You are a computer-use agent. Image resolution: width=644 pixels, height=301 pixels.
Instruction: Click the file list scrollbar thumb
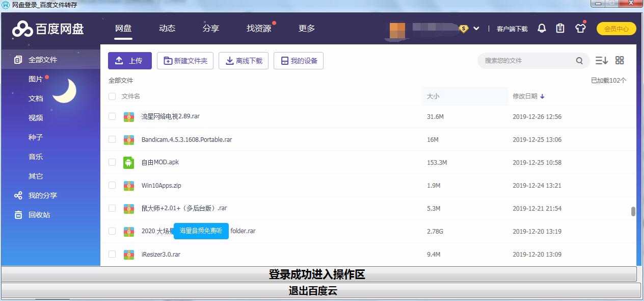point(633,211)
